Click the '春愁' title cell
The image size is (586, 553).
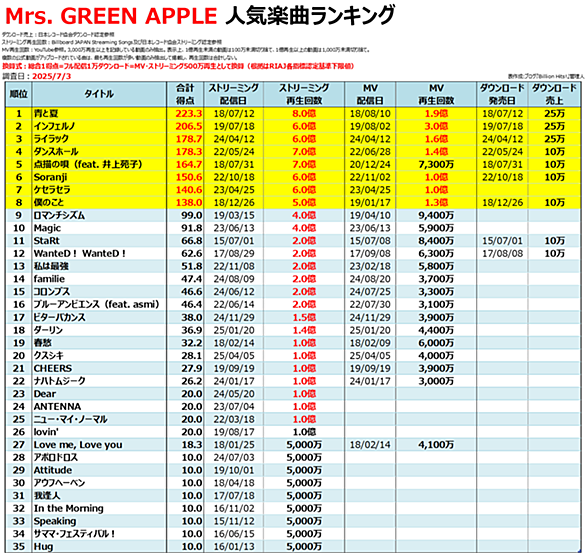[99, 343]
